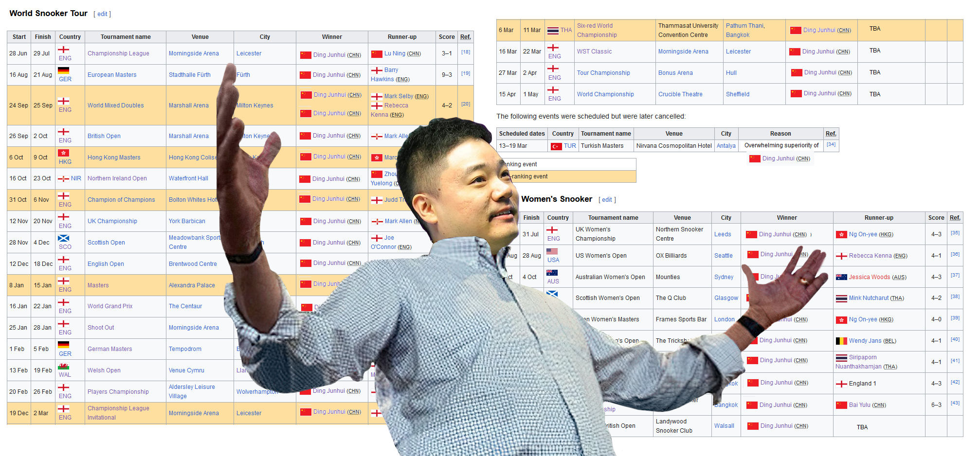Open the Jessica Woods runner-up link
Screen dimensions: 980x456
click(870, 277)
